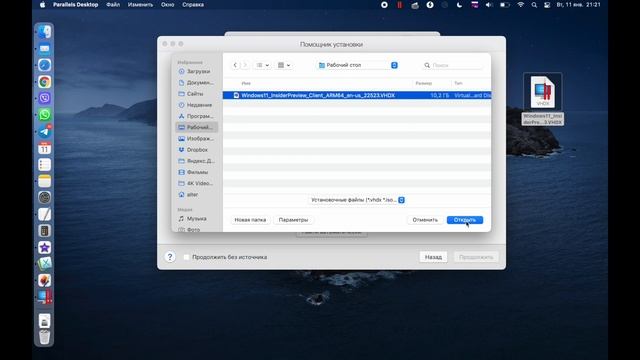
Task: Click the Открыть button
Action: (x=465, y=220)
